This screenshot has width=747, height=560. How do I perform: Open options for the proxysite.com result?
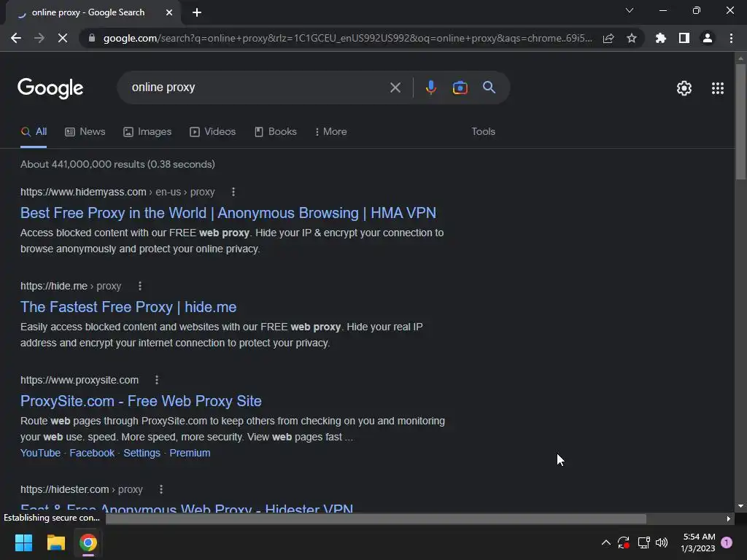[x=157, y=380]
